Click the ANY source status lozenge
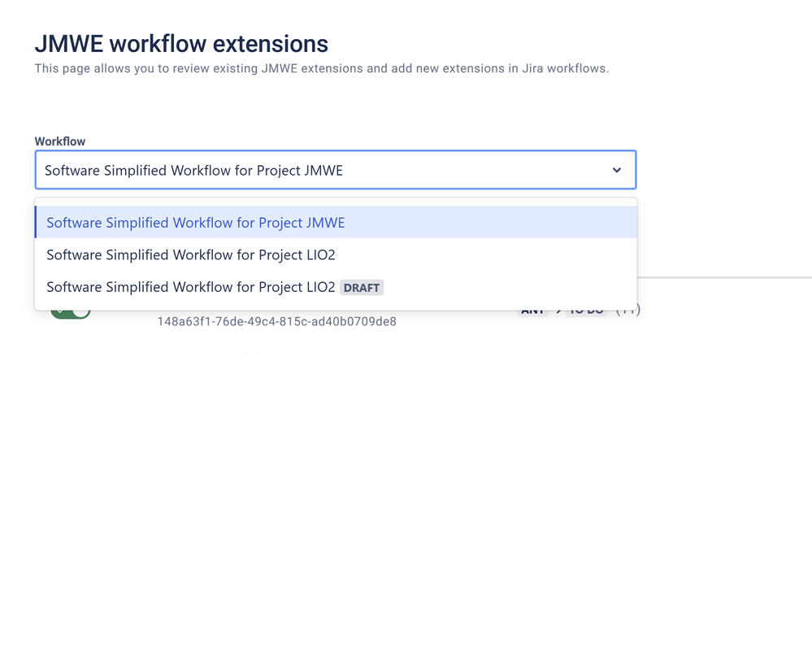This screenshot has height=666, width=812. point(532,309)
